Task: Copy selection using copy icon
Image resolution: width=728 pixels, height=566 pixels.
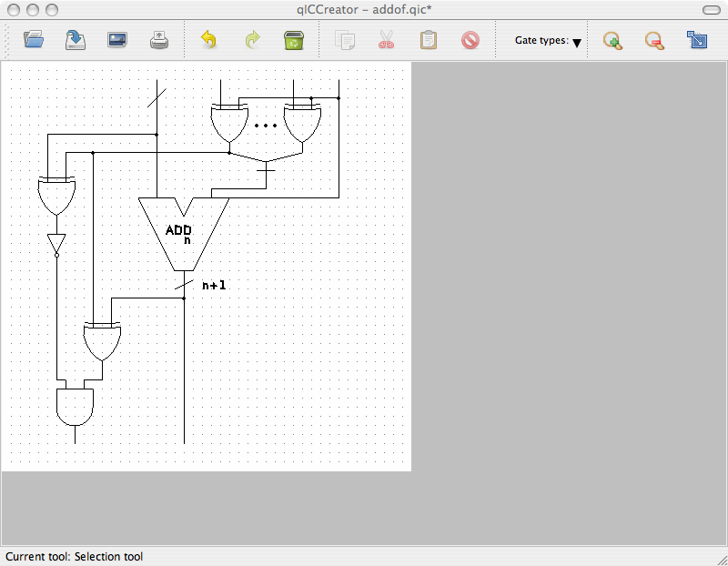Action: [x=345, y=40]
